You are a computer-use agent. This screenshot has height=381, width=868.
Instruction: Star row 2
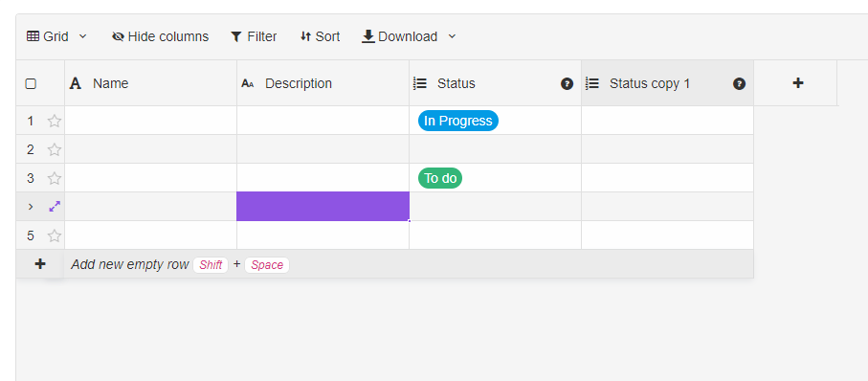coord(54,149)
